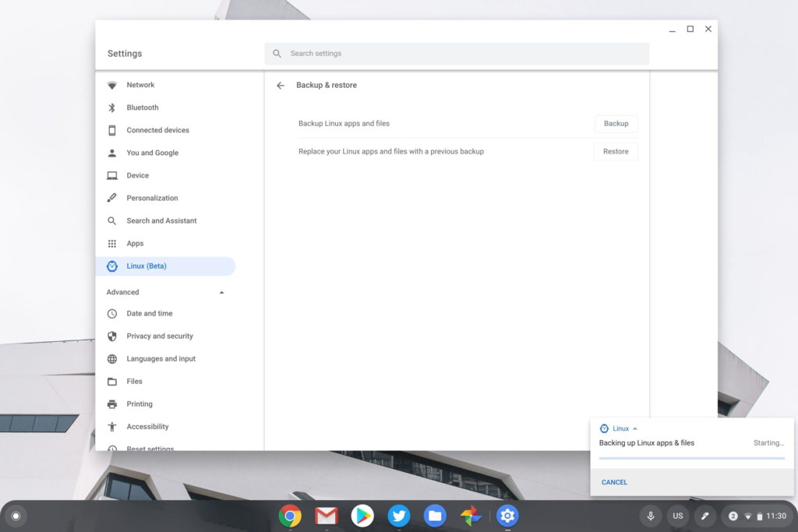The width and height of the screenshot is (798, 532).
Task: Click the Network wifi icon in sidebar
Action: (112, 85)
